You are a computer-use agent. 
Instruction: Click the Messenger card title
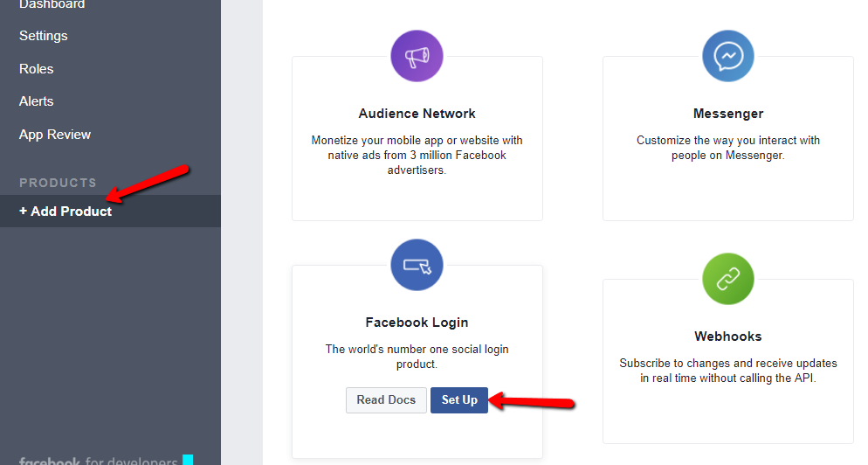[x=728, y=114]
